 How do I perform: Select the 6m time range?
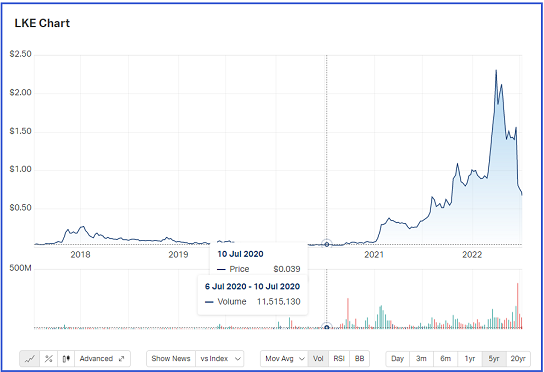click(445, 358)
